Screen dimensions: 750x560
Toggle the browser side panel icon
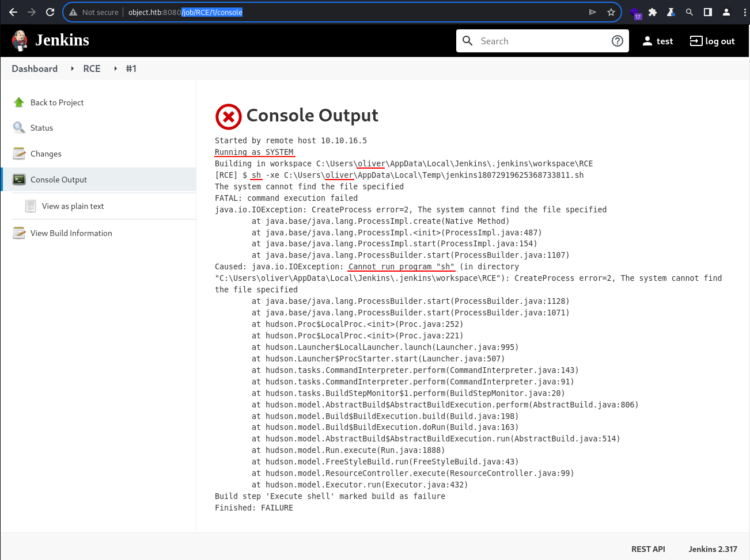708,12
